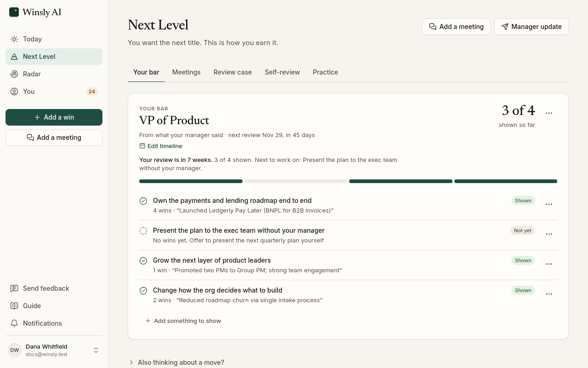Select the Your bar tab

pyautogui.click(x=146, y=72)
